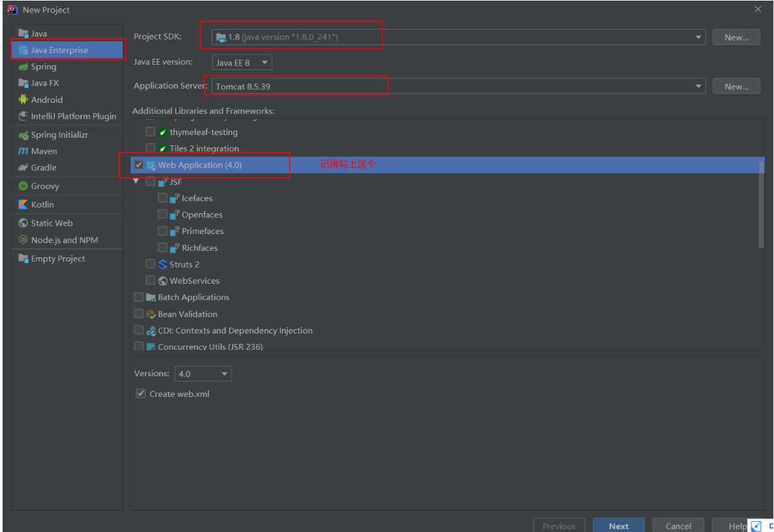Click the Openfaces icon
The image size is (774, 532).
coord(175,215)
